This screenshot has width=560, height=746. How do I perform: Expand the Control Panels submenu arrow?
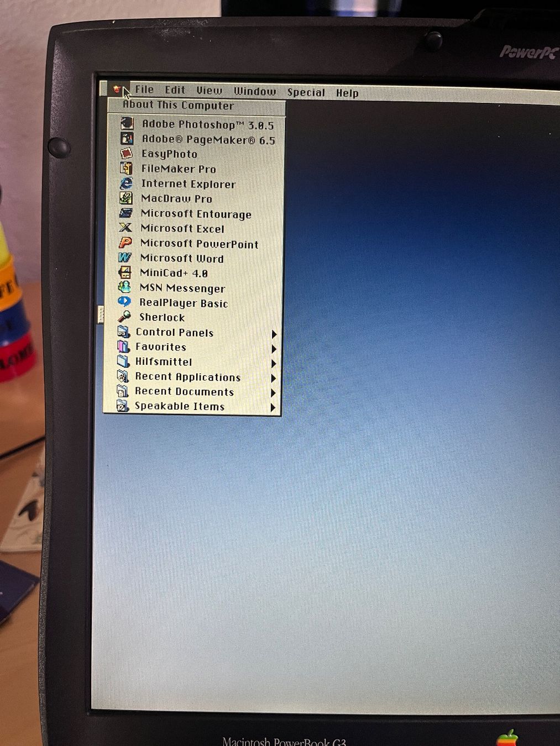coord(274,334)
